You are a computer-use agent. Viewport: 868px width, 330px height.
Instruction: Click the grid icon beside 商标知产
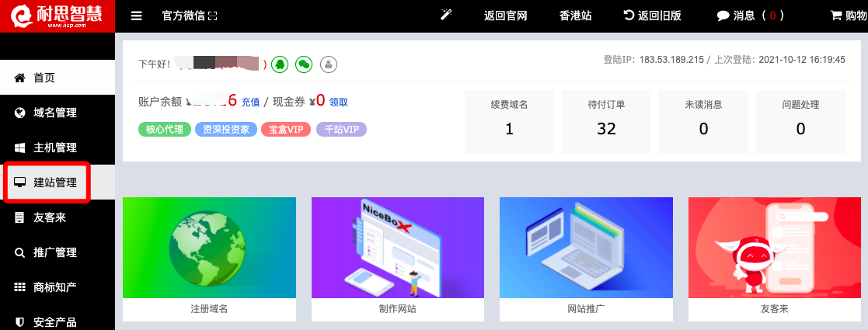click(20, 287)
